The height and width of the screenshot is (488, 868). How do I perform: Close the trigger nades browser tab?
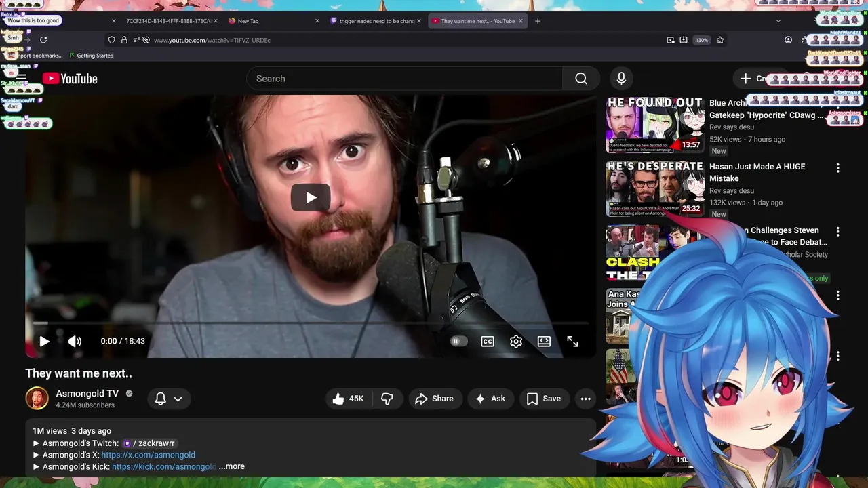pyautogui.click(x=419, y=21)
